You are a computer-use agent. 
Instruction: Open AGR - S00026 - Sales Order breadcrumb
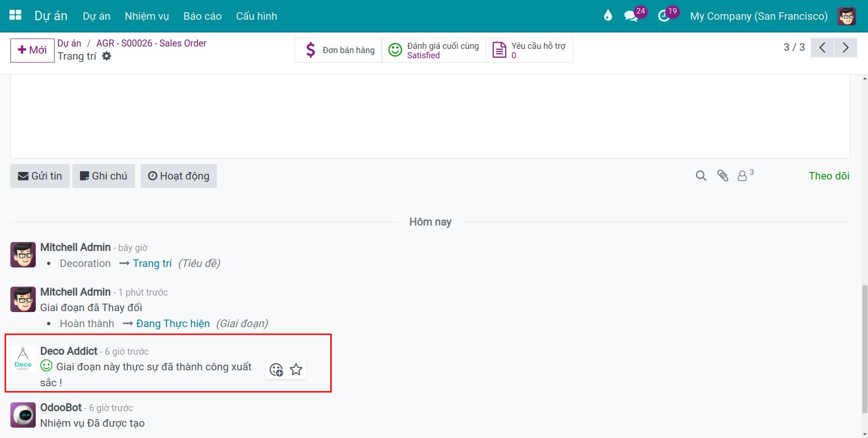pos(151,43)
